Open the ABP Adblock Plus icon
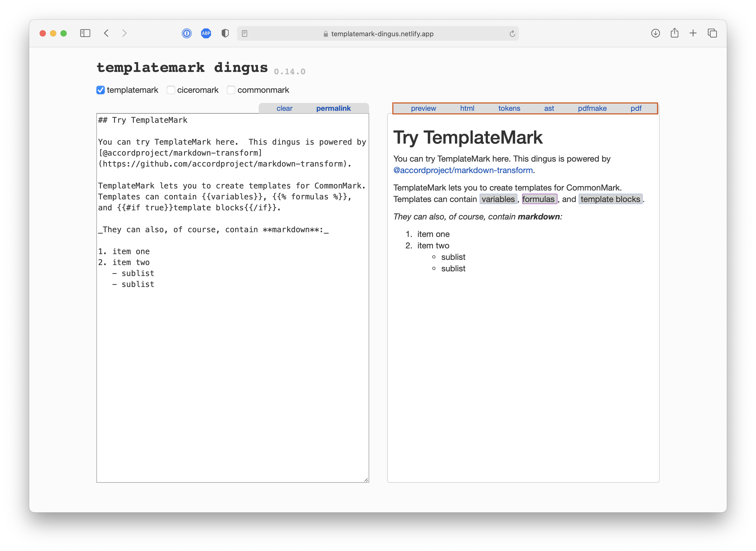The height and width of the screenshot is (551, 756). [206, 33]
